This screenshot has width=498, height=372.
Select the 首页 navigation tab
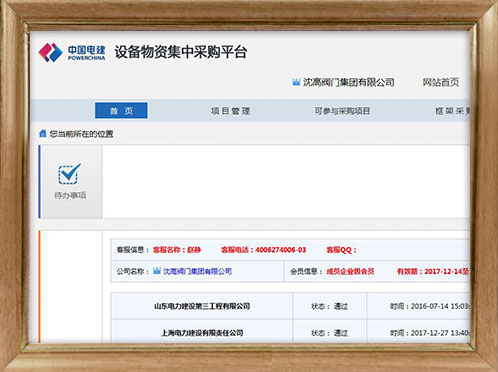pyautogui.click(x=121, y=111)
